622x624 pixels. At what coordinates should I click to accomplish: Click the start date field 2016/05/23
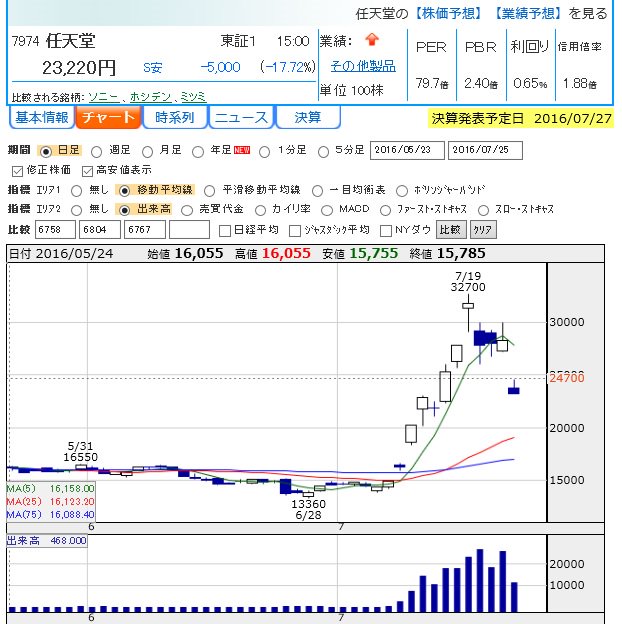(407, 150)
